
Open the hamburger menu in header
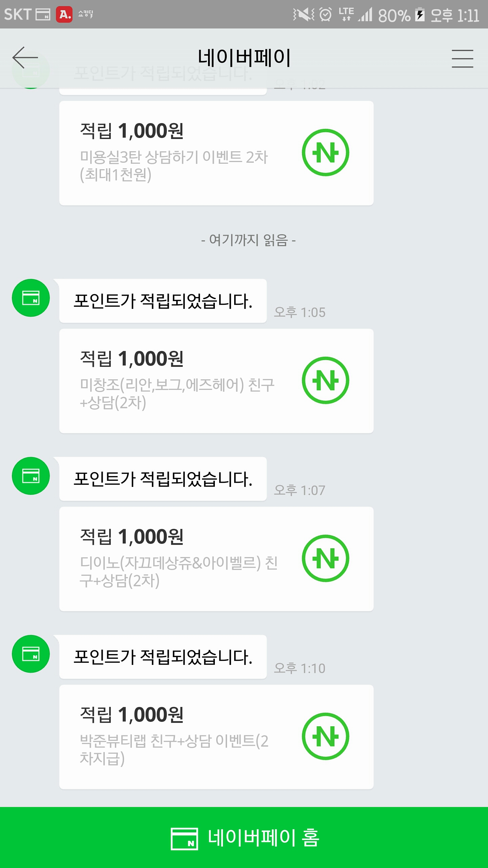click(462, 58)
